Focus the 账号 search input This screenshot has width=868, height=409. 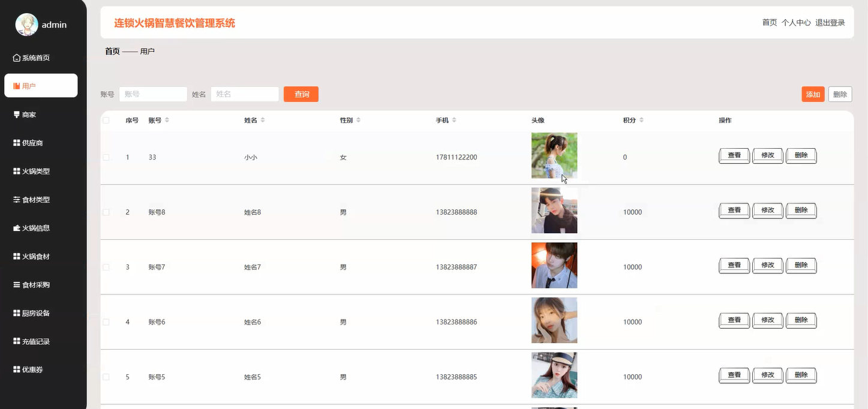pos(153,94)
